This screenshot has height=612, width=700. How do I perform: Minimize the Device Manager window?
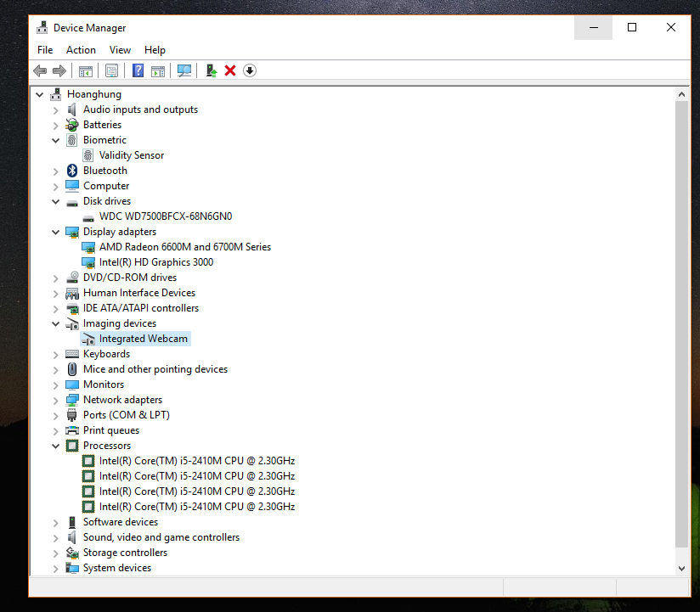pos(593,28)
